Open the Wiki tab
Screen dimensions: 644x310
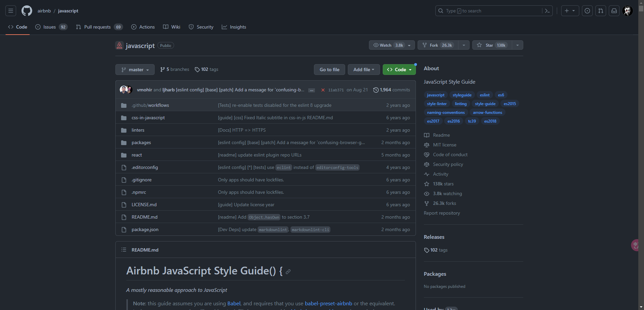[x=172, y=27]
